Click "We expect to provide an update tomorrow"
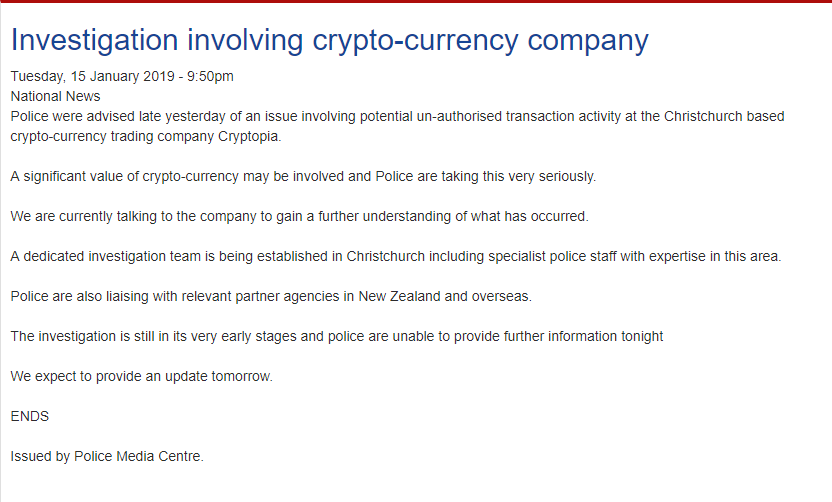 point(141,376)
